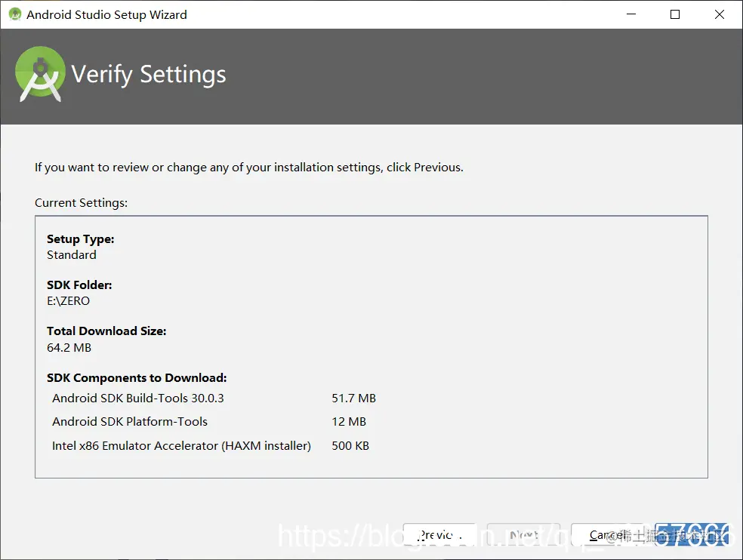743x560 pixels.
Task: Click the 'Current Settings:' label
Action: point(81,203)
